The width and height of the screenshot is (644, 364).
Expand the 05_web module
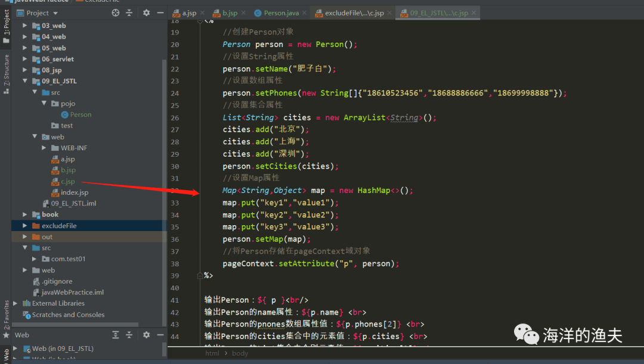click(24, 48)
